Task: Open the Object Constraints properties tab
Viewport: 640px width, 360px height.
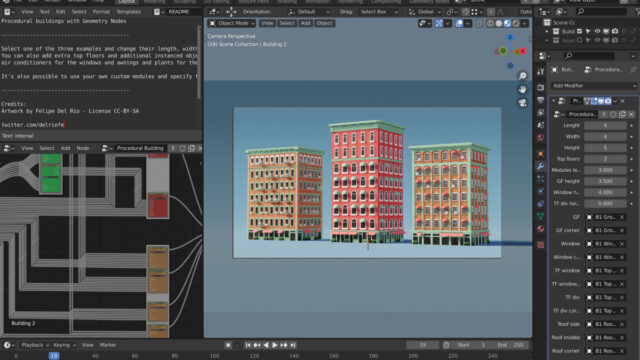Action: (541, 204)
